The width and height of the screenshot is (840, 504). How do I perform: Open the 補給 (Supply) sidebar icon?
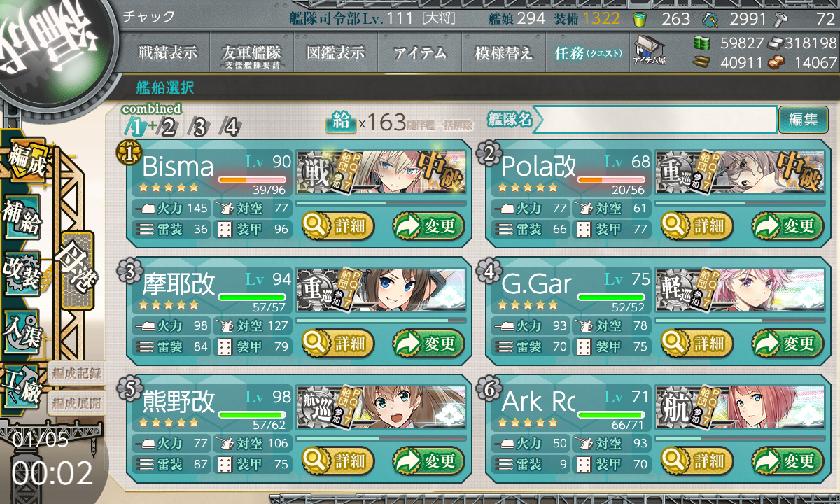[x=22, y=218]
